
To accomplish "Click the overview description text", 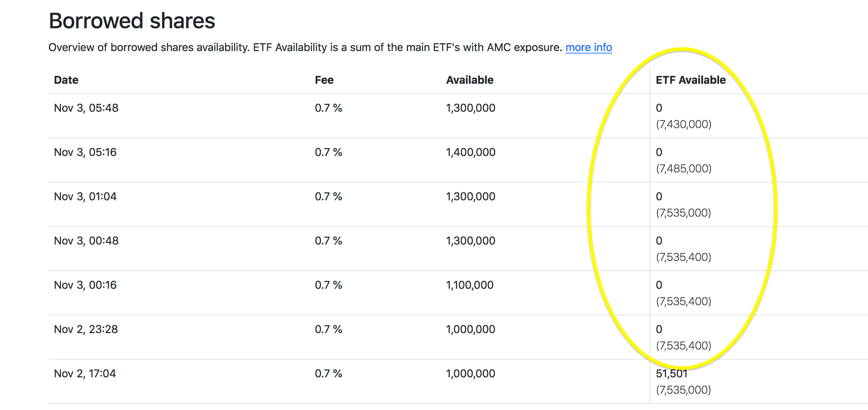I will coord(306,47).
